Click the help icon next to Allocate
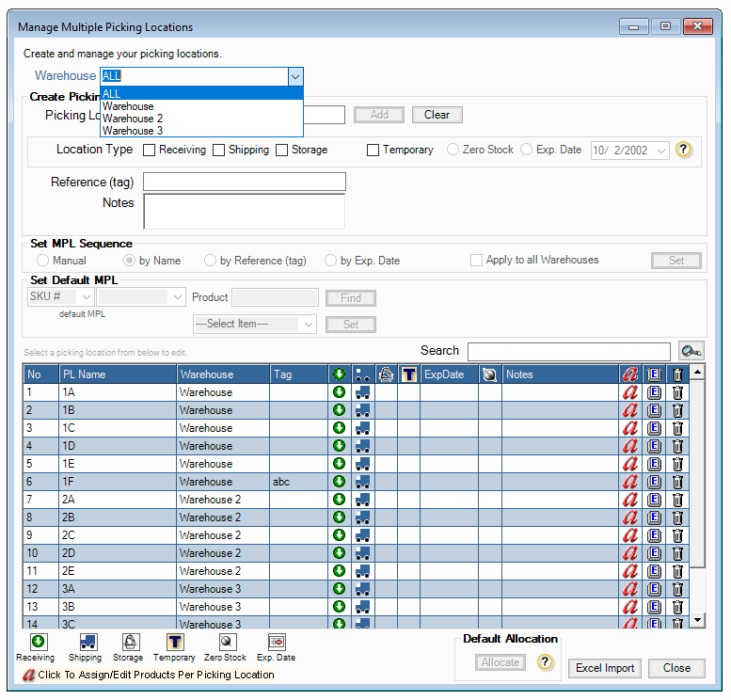Screen dimensions: 731x700 (x=545, y=662)
